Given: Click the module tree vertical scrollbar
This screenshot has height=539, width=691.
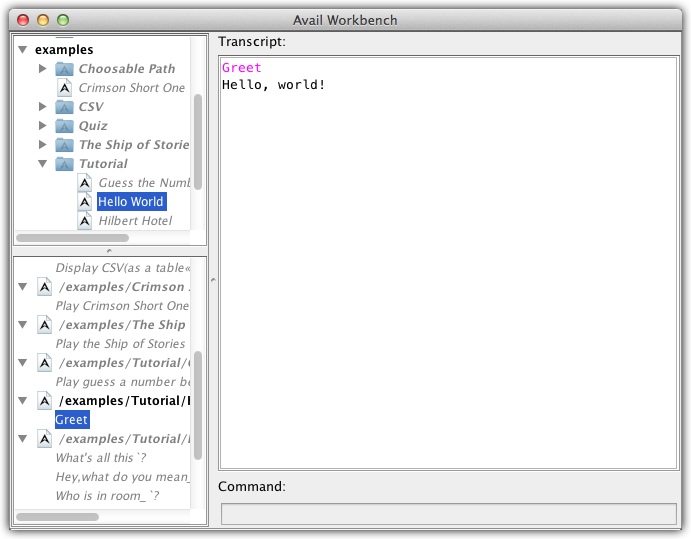Looking at the screenshot, I should [x=198, y=141].
